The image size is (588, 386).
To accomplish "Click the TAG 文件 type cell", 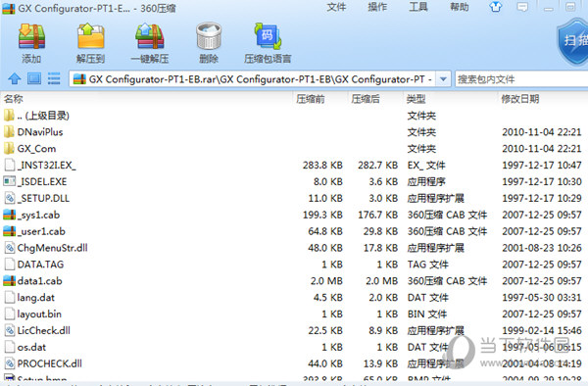I will [x=428, y=265].
